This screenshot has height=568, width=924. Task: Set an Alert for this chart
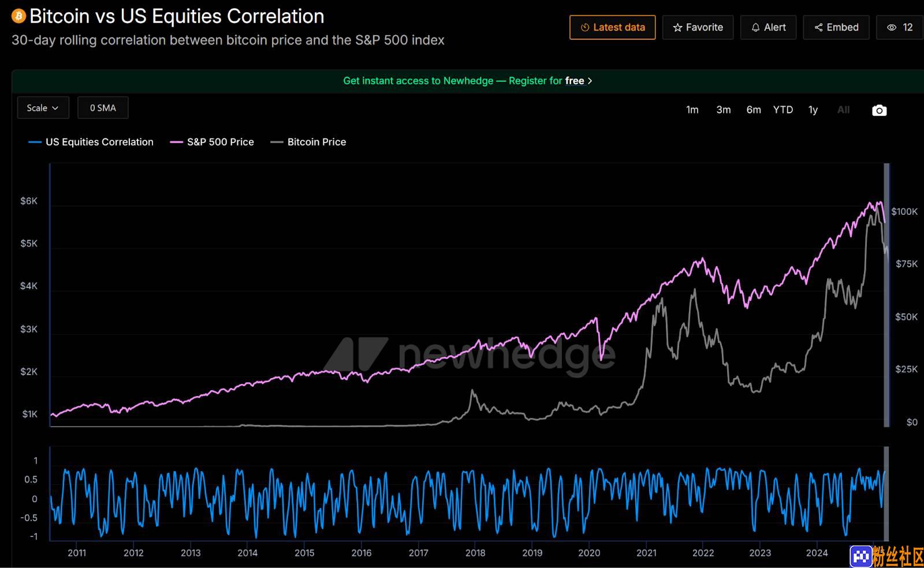point(768,27)
